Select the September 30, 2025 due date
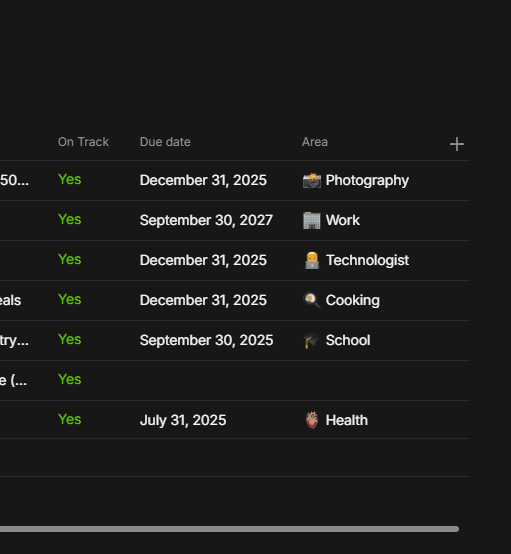Image resolution: width=511 pixels, height=554 pixels. coord(206,340)
